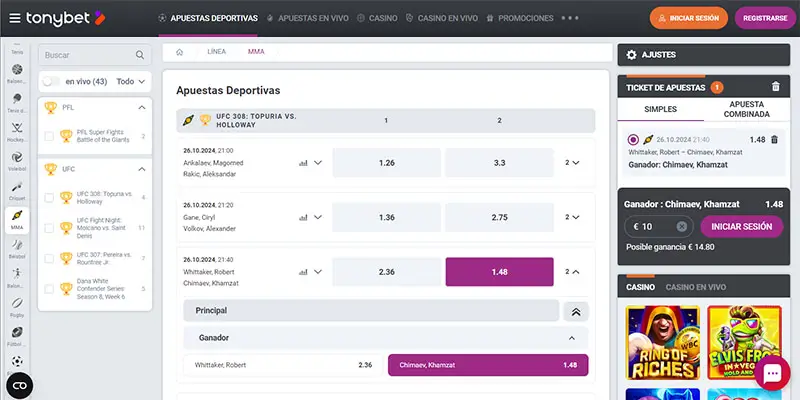Collapse the PFL league section
The height and width of the screenshot is (400, 800).
(142, 108)
